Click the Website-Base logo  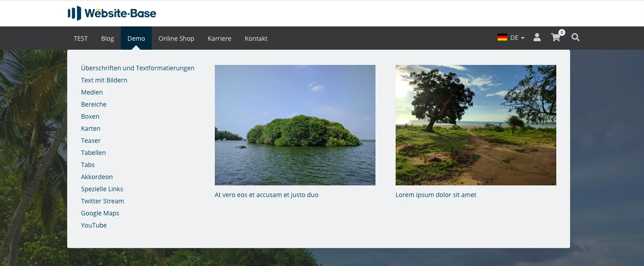(111, 13)
